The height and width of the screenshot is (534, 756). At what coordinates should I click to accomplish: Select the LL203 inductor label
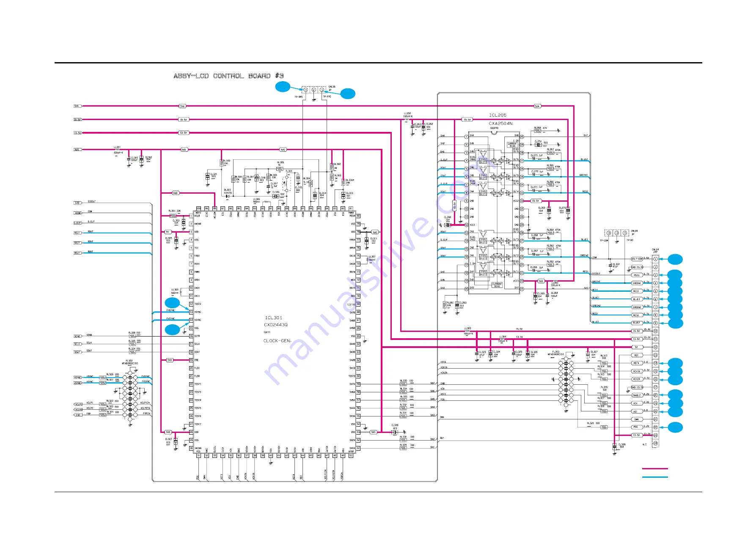pyautogui.click(x=555, y=284)
